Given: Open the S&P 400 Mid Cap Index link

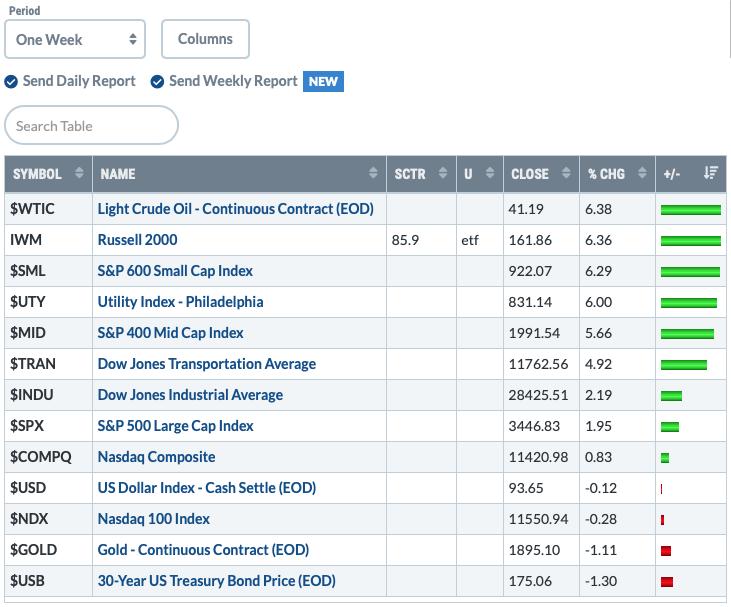Looking at the screenshot, I should pyautogui.click(x=171, y=333).
